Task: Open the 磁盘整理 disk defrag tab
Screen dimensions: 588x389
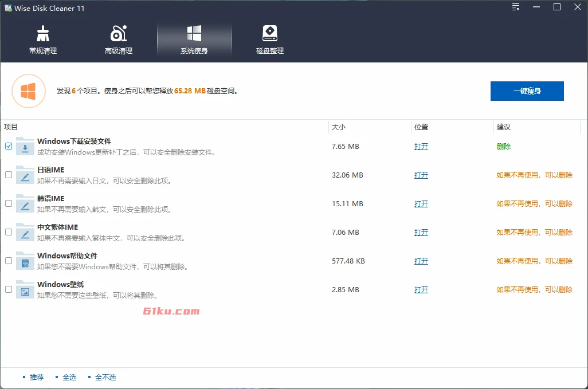Action: (x=269, y=41)
